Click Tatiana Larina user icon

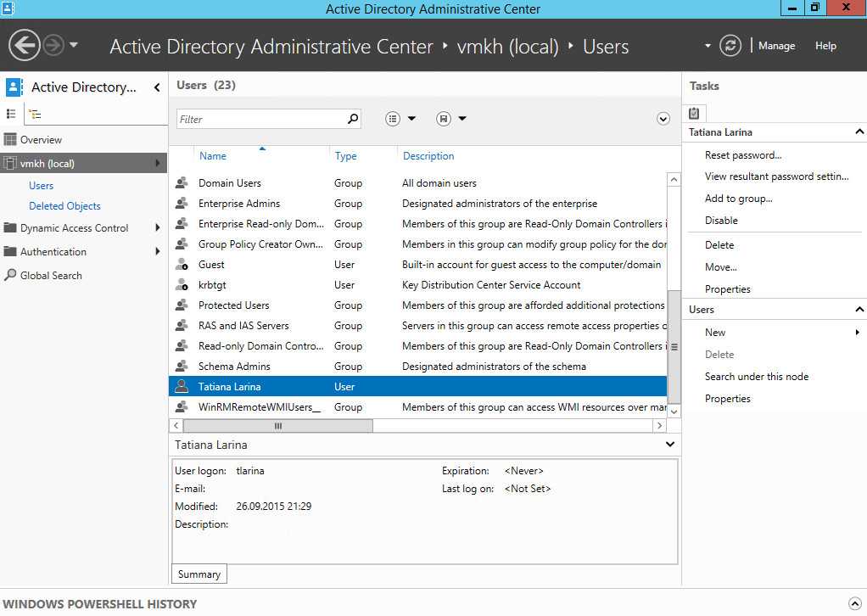(x=182, y=387)
